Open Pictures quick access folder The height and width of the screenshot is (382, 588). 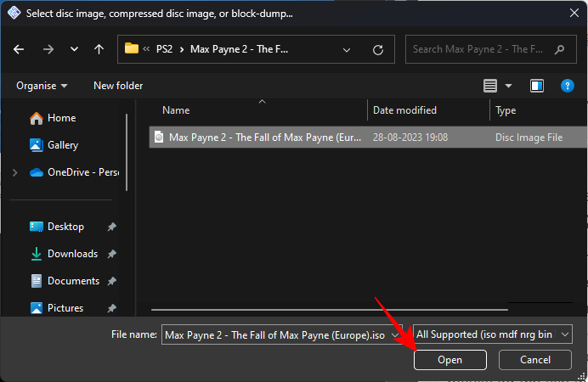[56, 308]
